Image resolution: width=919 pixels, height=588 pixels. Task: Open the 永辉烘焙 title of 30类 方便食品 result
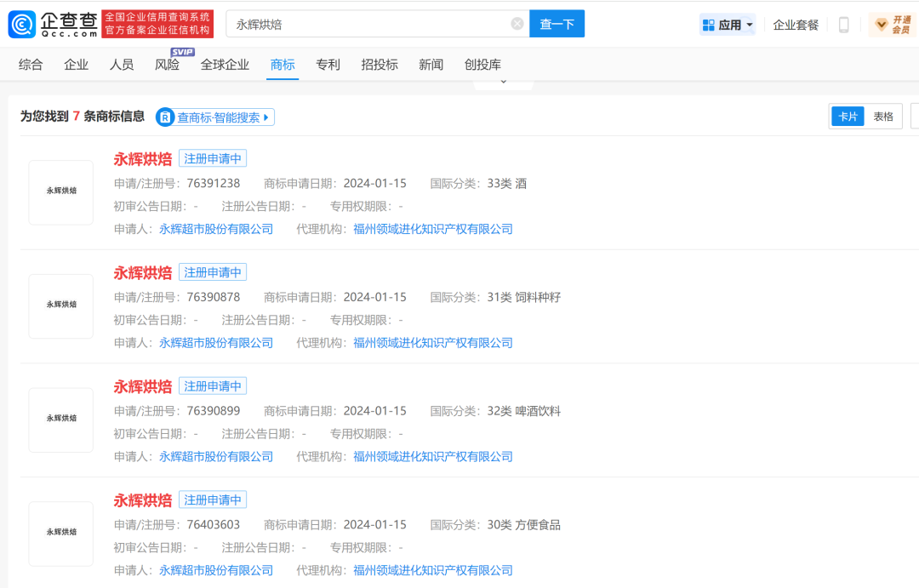(143, 500)
